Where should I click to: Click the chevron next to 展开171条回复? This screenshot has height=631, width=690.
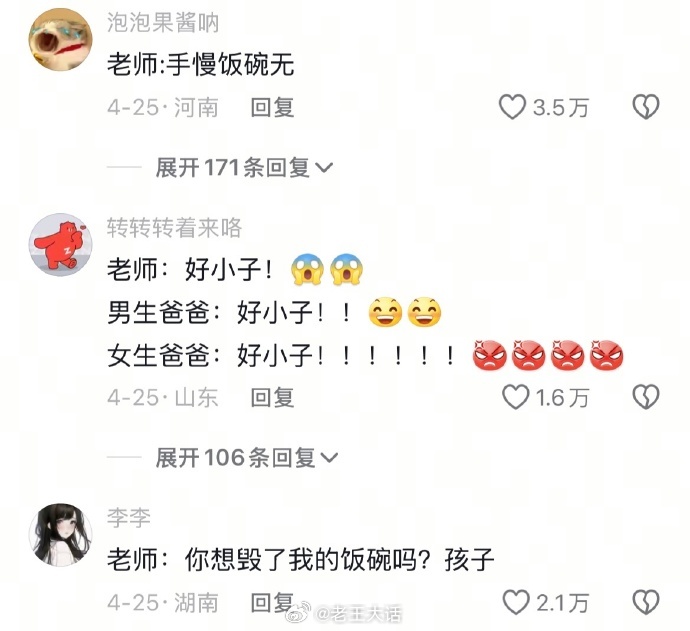click(x=324, y=168)
